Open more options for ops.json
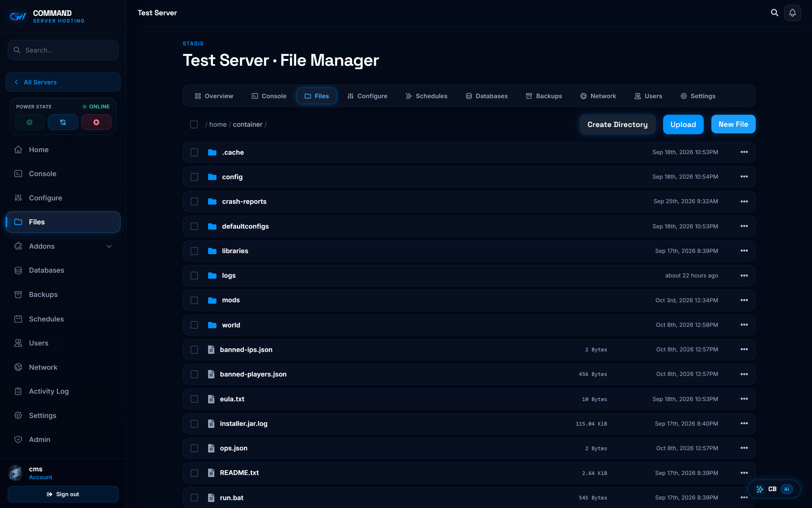 (744, 448)
